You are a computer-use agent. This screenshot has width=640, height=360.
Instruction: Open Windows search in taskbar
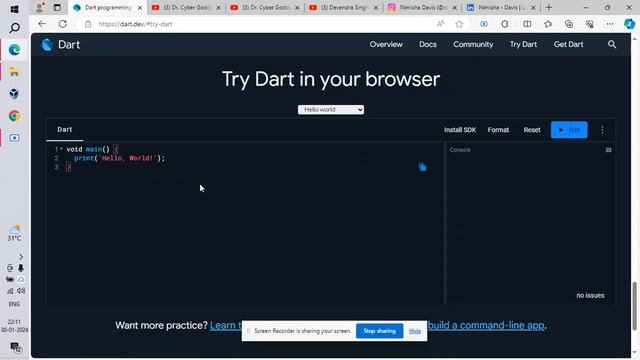pos(14,28)
